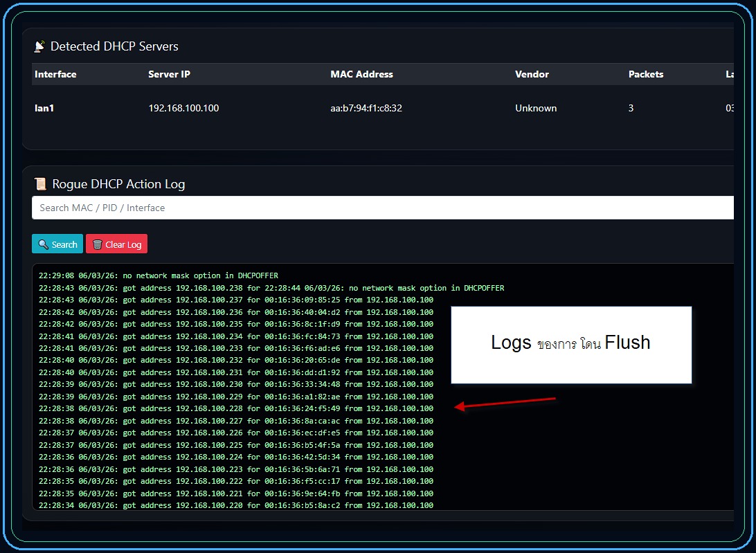Image resolution: width=756 pixels, height=553 pixels.
Task: Click log line for address 192.168.100.234
Action: pos(236,336)
